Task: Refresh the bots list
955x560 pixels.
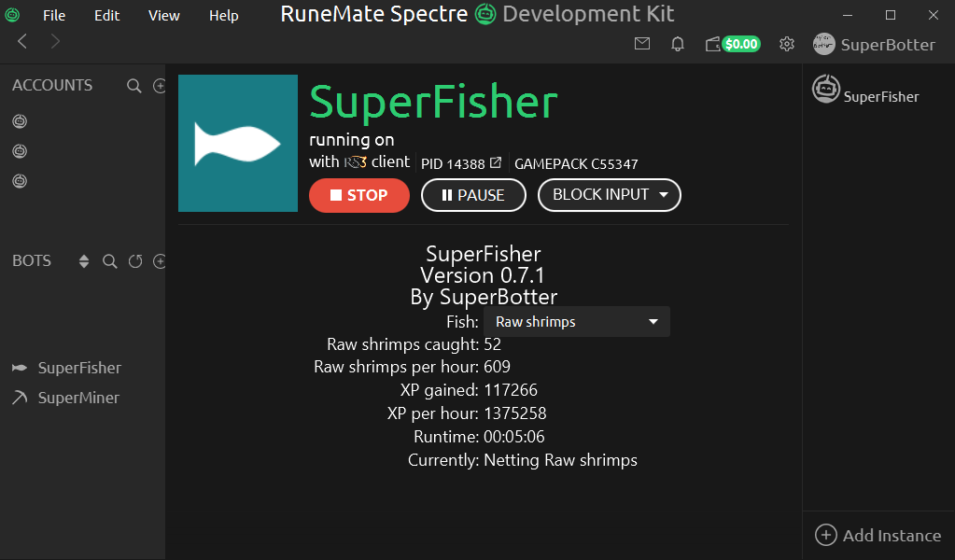Action: click(x=135, y=261)
